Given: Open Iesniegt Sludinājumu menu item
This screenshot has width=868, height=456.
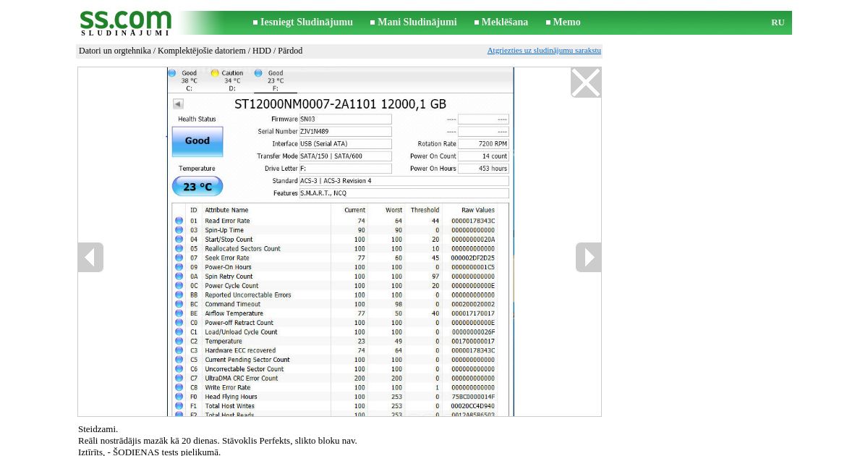Looking at the screenshot, I should [x=306, y=22].
